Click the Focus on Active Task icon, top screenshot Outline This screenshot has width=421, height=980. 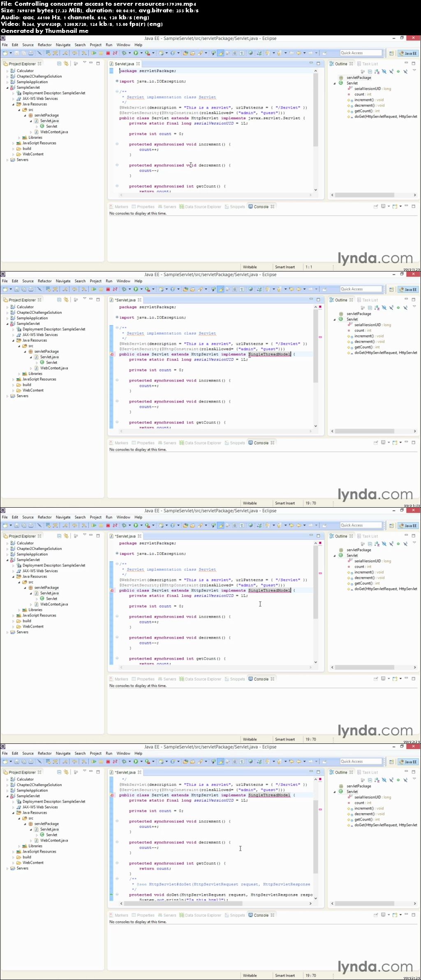click(x=363, y=71)
